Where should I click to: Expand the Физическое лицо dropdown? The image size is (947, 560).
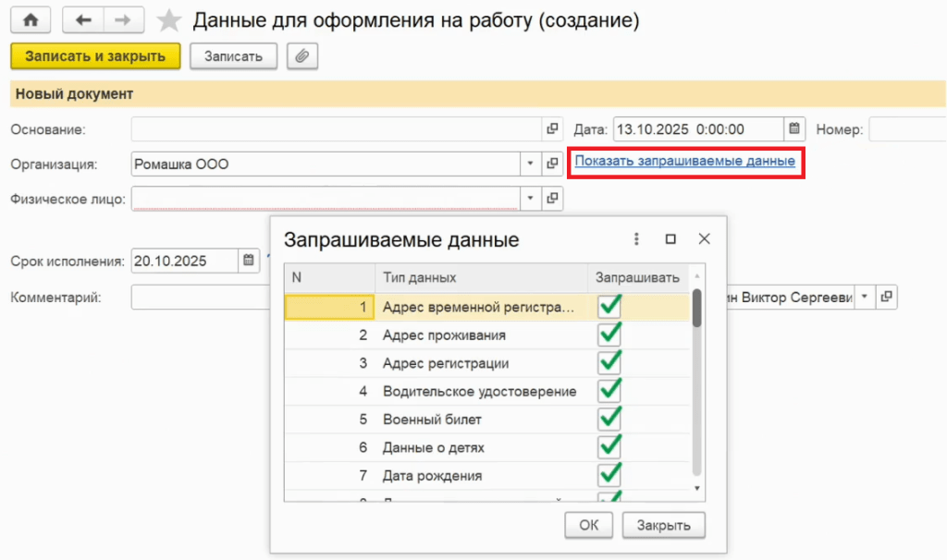(531, 198)
